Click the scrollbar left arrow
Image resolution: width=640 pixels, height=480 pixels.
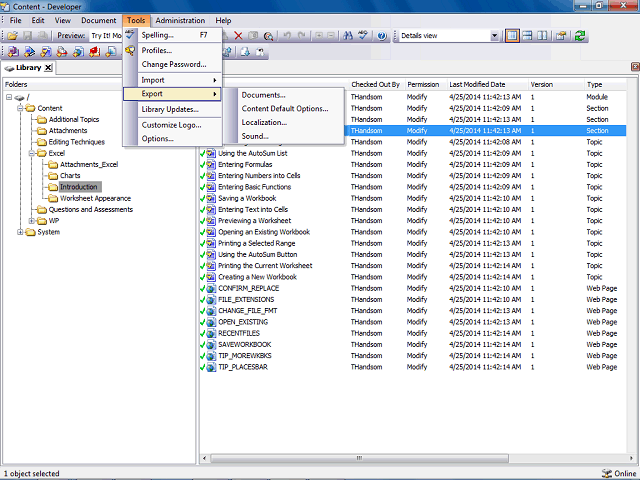204,458
